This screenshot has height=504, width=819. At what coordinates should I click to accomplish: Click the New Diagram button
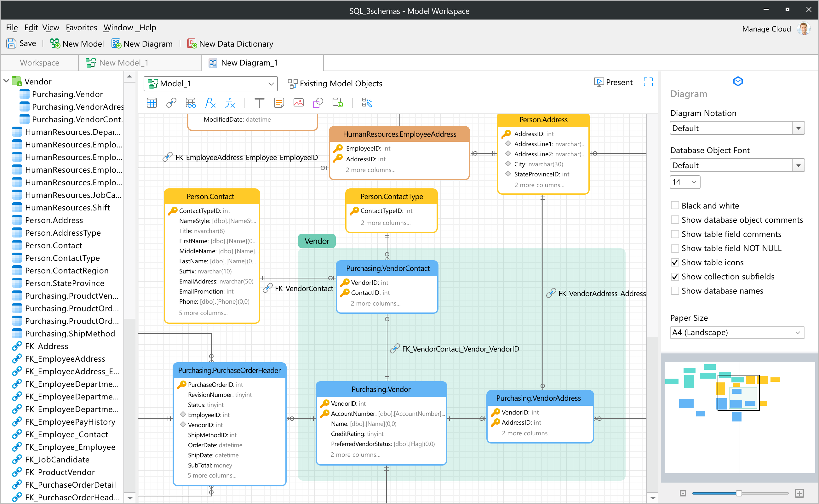click(142, 44)
